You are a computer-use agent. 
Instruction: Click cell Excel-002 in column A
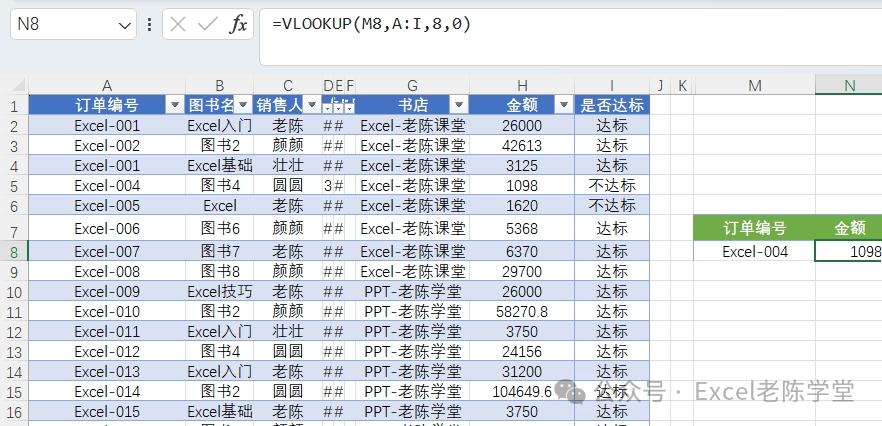107,145
